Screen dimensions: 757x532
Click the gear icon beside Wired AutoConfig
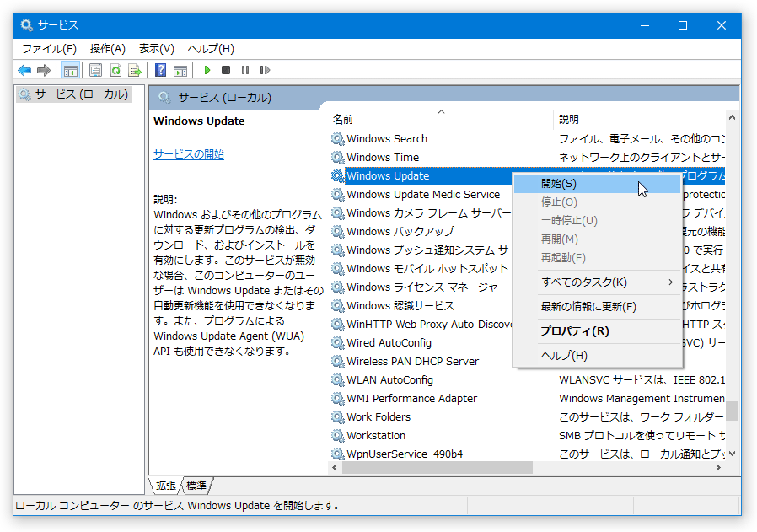tap(337, 343)
